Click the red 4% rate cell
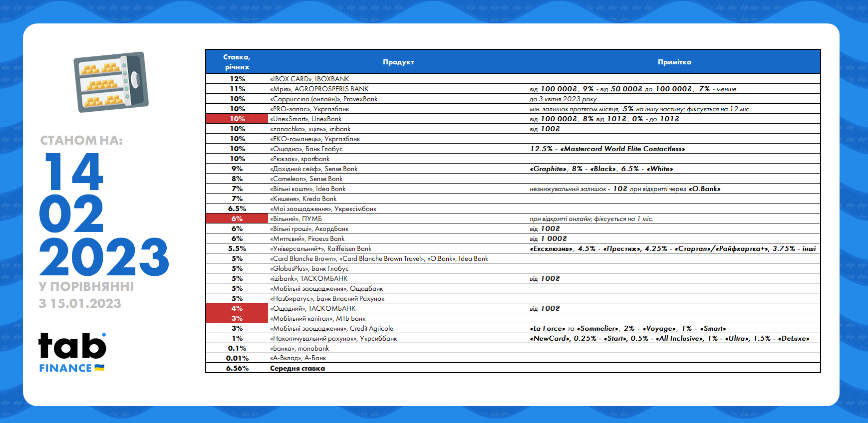 (237, 308)
